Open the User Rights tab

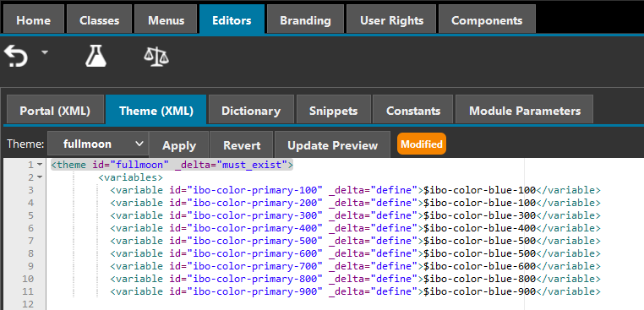391,19
